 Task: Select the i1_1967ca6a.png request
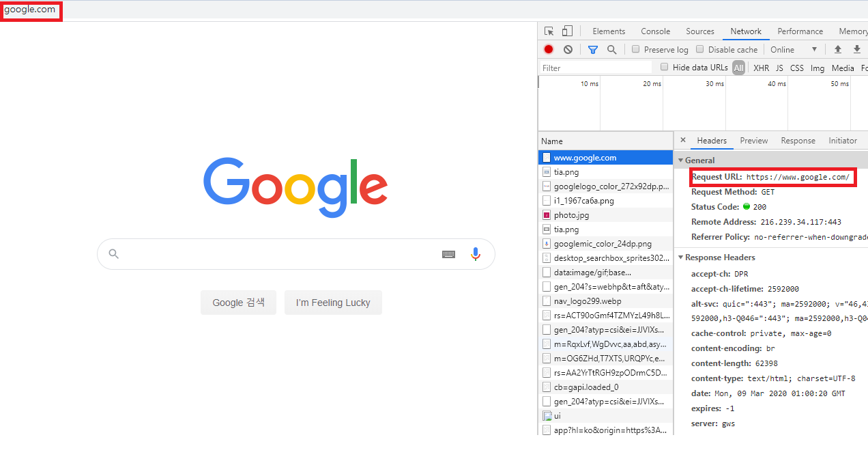click(605, 201)
